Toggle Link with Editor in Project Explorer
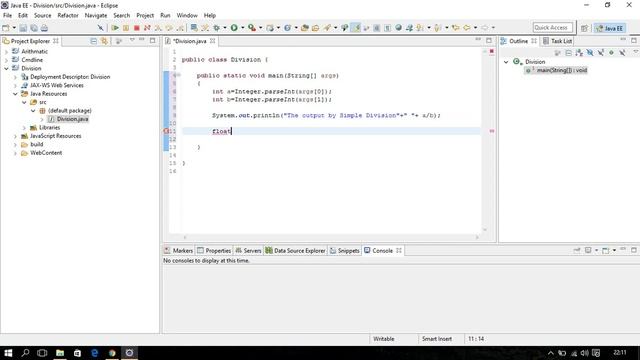The image size is (640, 360). point(104,41)
